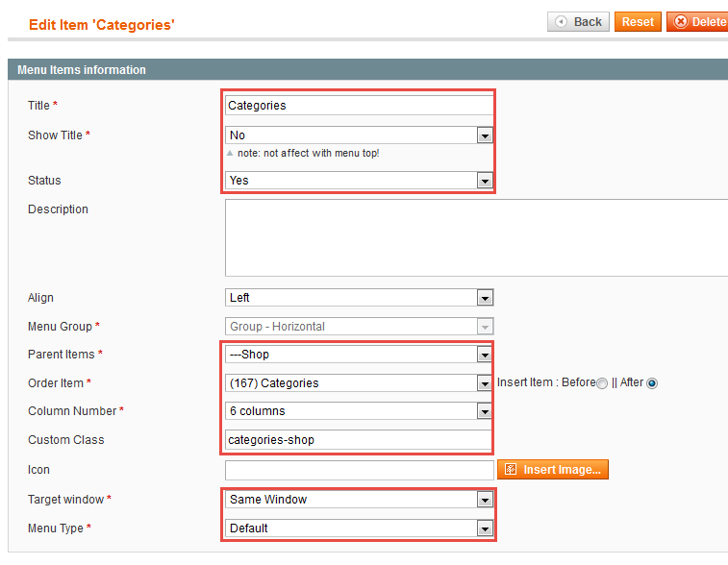Open the Column Number dropdown

click(359, 411)
